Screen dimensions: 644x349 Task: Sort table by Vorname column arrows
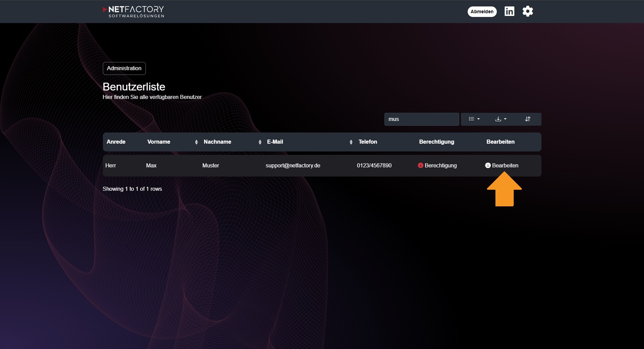click(x=196, y=142)
